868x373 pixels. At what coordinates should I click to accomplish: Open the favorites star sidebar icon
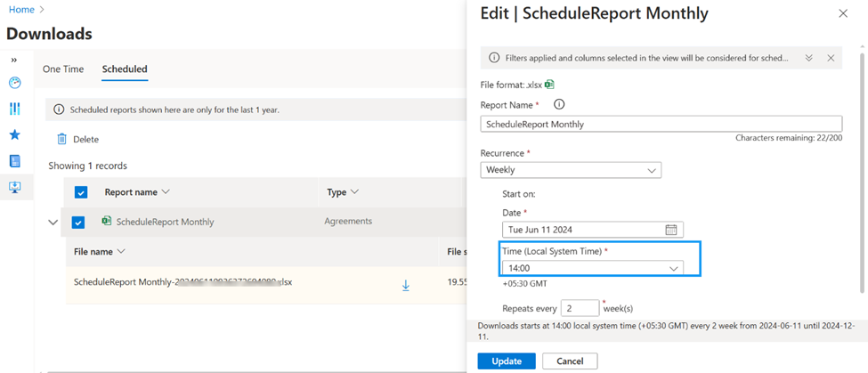(14, 134)
